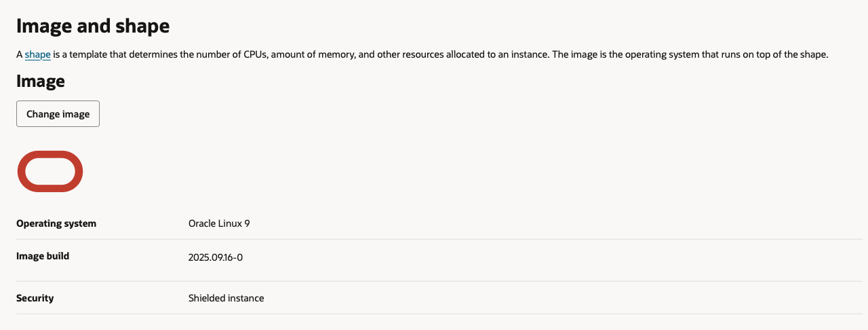This screenshot has height=330, width=868.
Task: Click the Oracle Linux red logo icon
Action: click(x=50, y=171)
